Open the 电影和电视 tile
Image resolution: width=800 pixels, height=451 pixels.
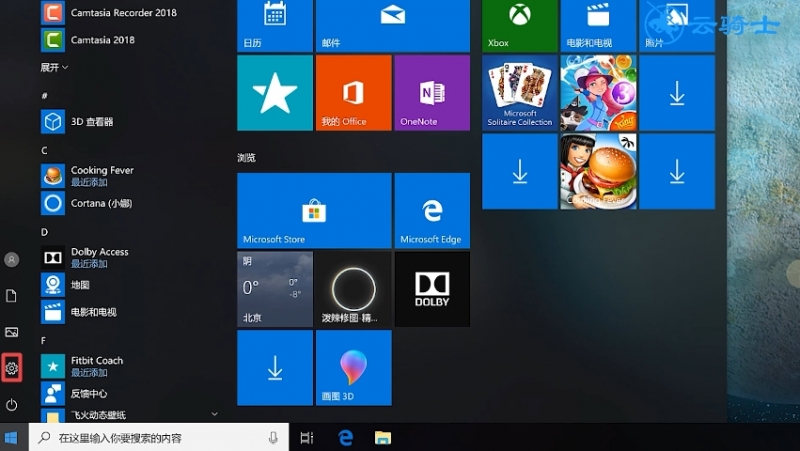pos(598,26)
